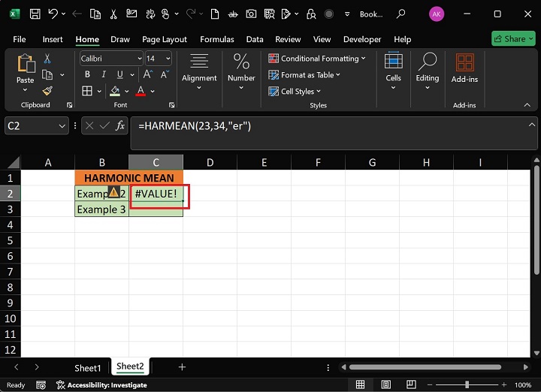This screenshot has height=392, width=541.
Task: Confirm formula entry with checkmark icon
Action: pyautogui.click(x=104, y=126)
